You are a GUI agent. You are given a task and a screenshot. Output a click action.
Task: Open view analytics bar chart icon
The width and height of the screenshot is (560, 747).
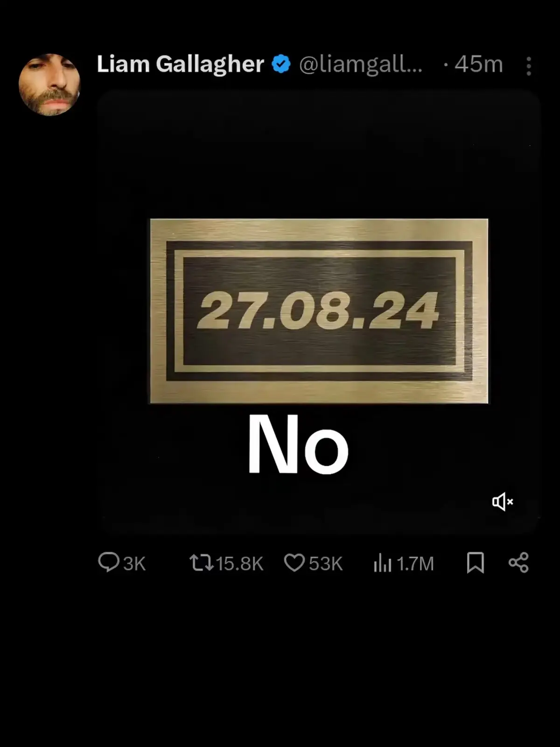(x=382, y=563)
